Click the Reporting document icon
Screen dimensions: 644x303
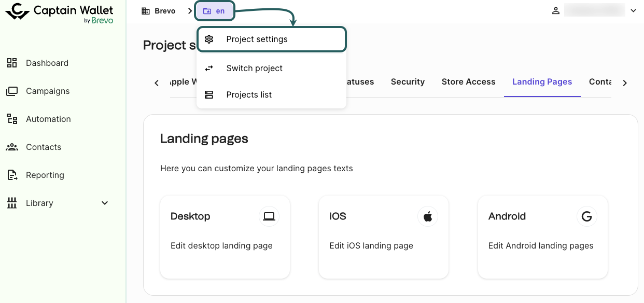point(12,175)
